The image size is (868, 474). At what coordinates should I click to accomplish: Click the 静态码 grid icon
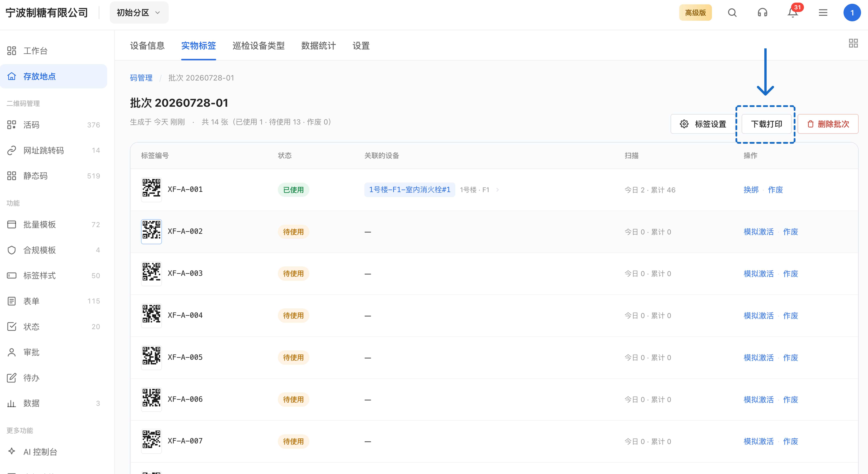pyautogui.click(x=12, y=176)
